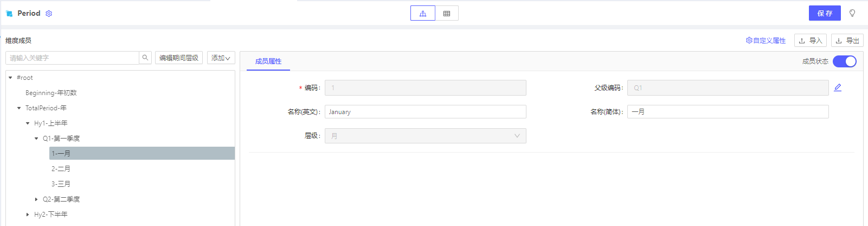Image resolution: width=868 pixels, height=226 pixels.
Task: Click 编辑期间层级 button
Action: [179, 58]
